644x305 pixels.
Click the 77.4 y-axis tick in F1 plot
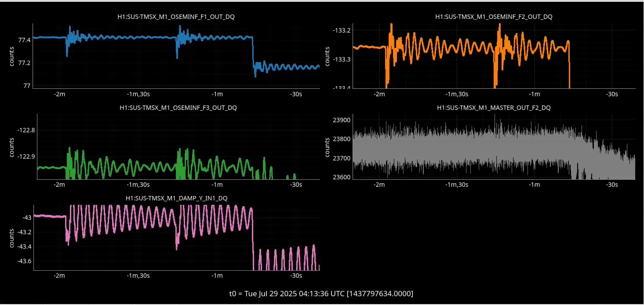(x=24, y=40)
